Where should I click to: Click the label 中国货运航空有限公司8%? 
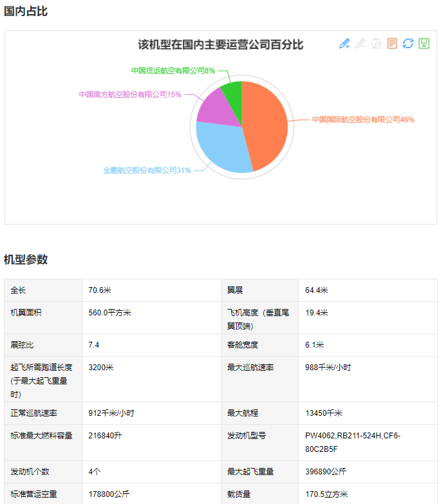point(173,71)
